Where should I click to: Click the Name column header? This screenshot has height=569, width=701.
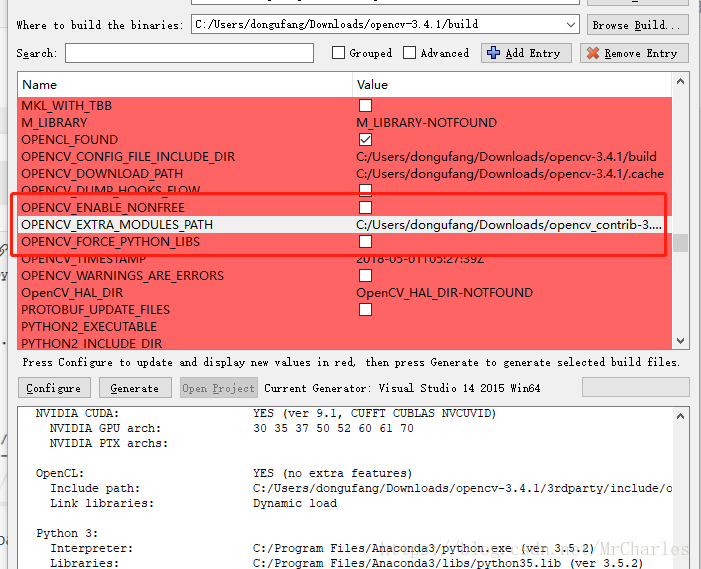(x=185, y=84)
